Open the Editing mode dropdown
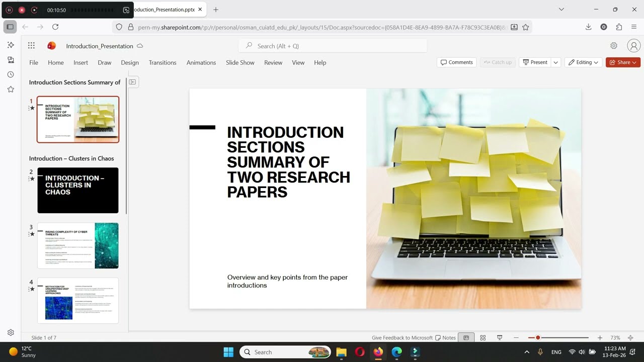The image size is (644, 362). [x=584, y=62]
